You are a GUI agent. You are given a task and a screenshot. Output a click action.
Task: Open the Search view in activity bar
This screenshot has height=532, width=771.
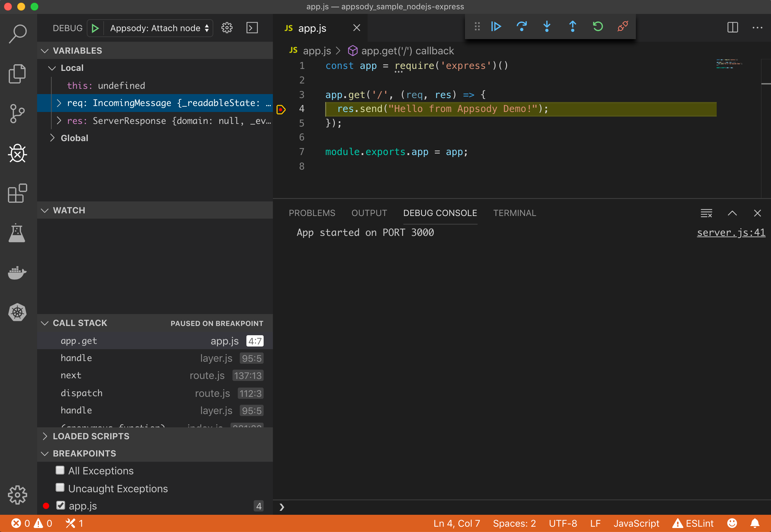click(x=18, y=34)
